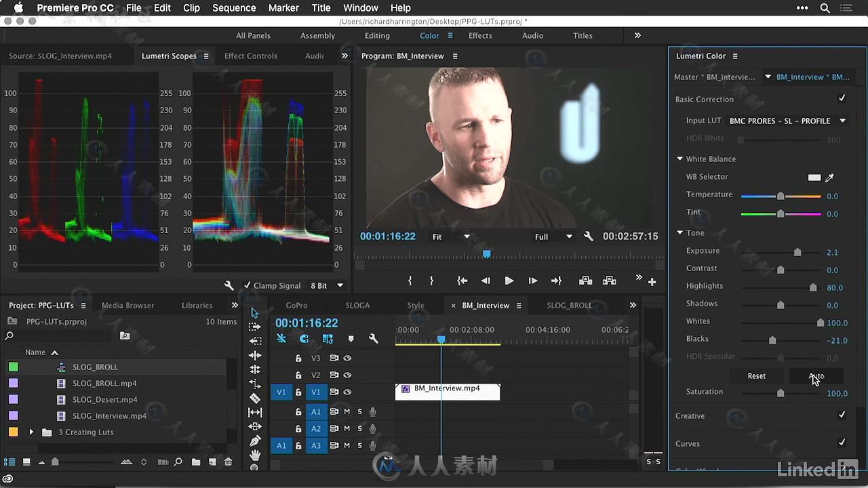This screenshot has width=868, height=488.
Task: Toggle the Creative section checkbox
Action: click(x=842, y=415)
